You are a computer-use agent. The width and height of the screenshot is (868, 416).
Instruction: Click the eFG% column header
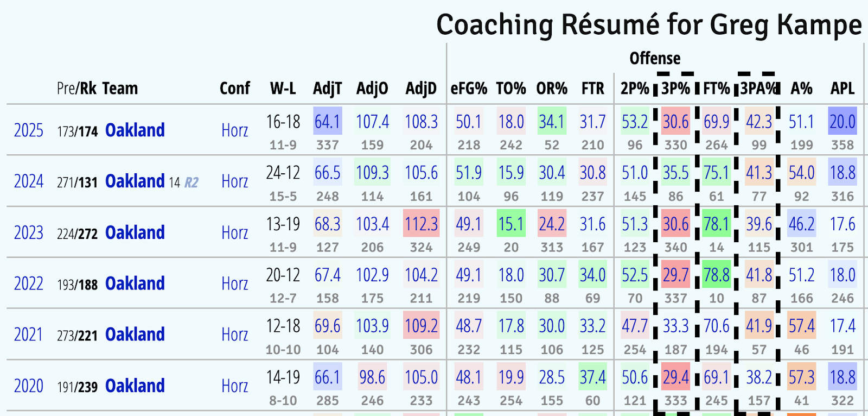469,89
